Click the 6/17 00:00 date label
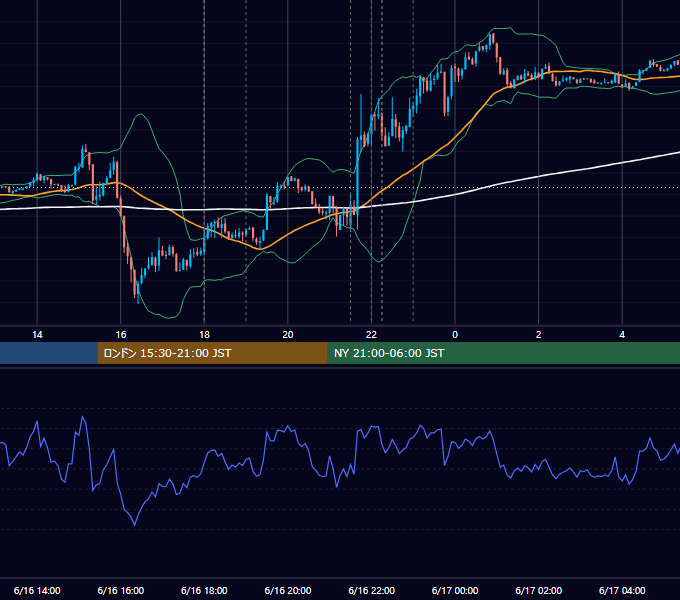The image size is (680, 600). (x=455, y=590)
